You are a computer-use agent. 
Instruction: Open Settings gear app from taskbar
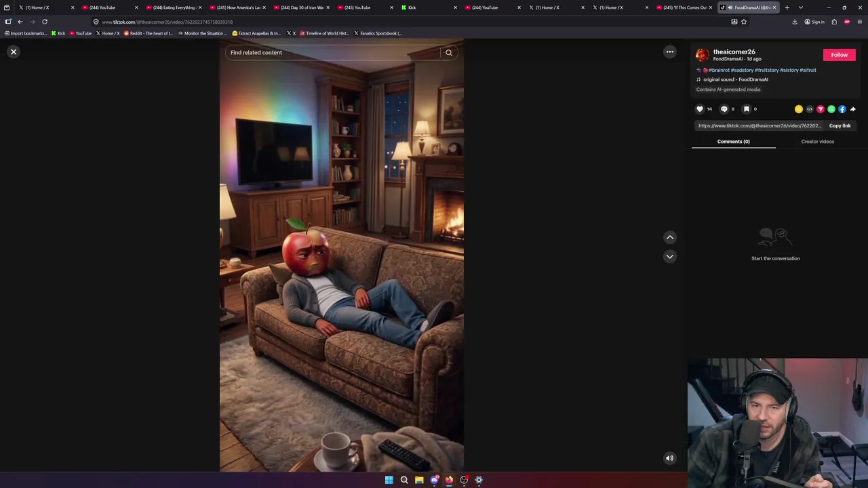(479, 480)
